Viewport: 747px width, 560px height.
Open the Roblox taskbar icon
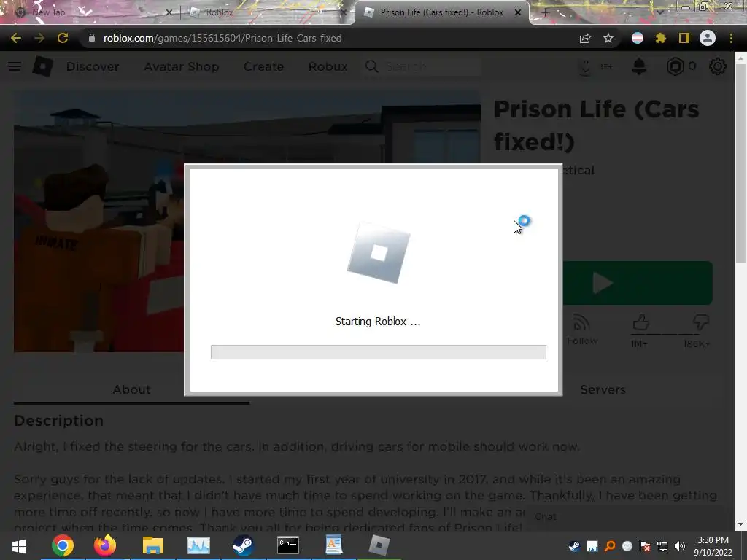(x=379, y=545)
